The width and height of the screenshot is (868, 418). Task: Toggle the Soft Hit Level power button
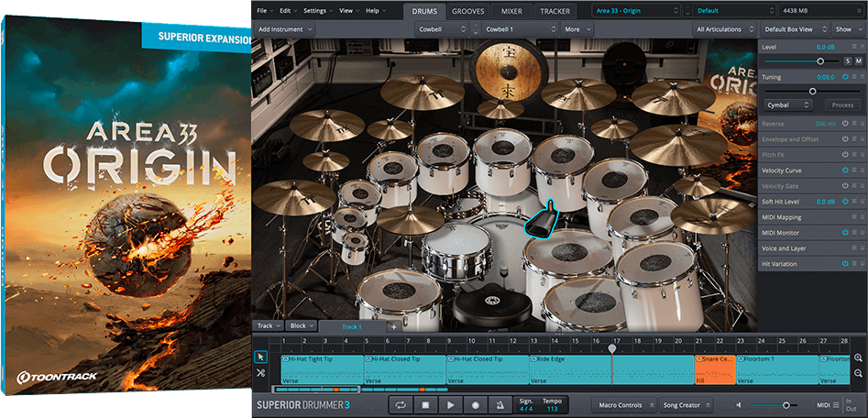pos(845,202)
